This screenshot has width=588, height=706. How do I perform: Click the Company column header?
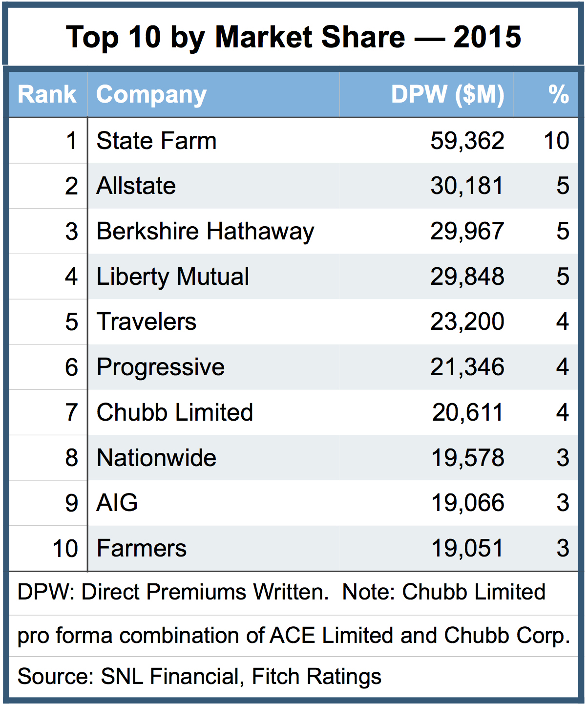(x=151, y=94)
